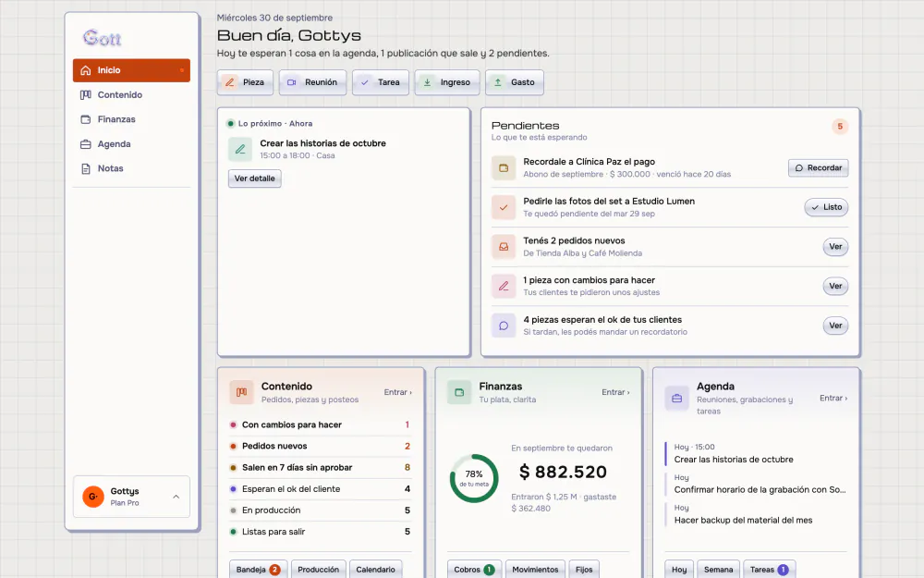Image resolution: width=924 pixels, height=578 pixels.
Task: Click the wallet icon for Clínica Paz reminder
Action: [504, 167]
